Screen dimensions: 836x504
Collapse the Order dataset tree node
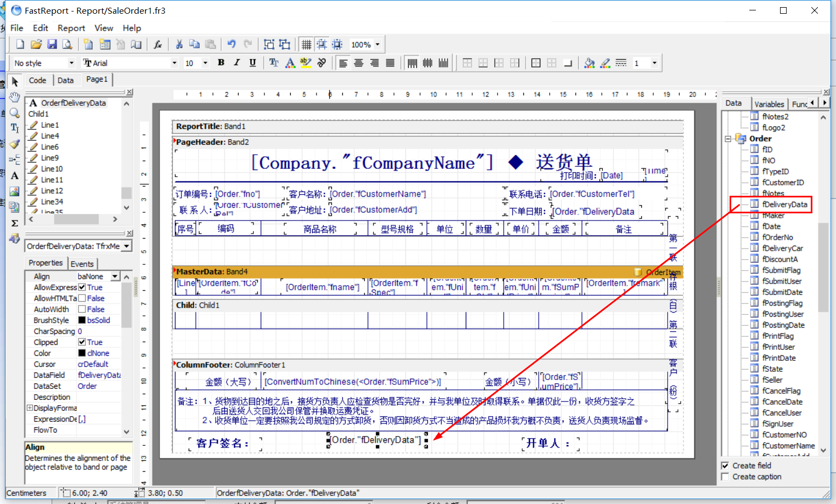click(728, 139)
